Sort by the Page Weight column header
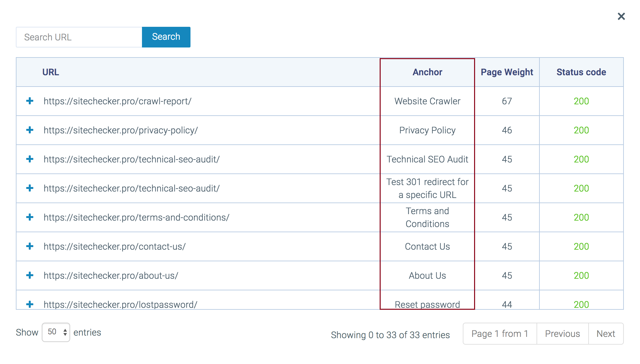 507,72
